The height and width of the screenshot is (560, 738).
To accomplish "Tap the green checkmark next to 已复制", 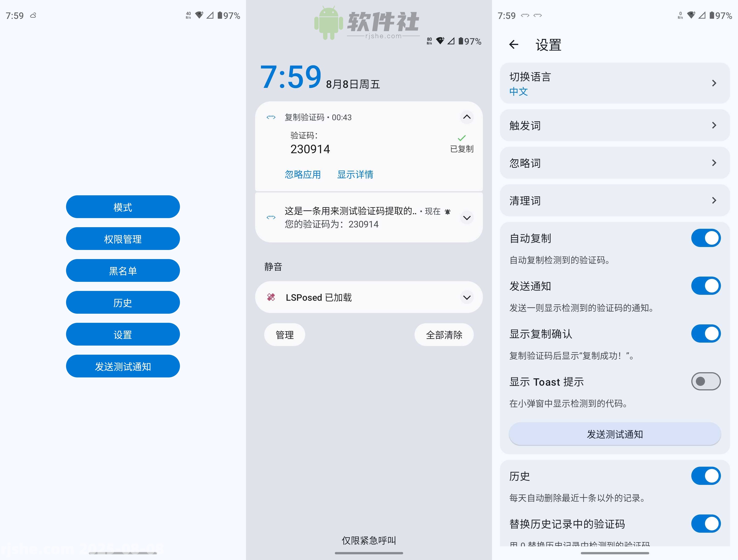I will (462, 138).
